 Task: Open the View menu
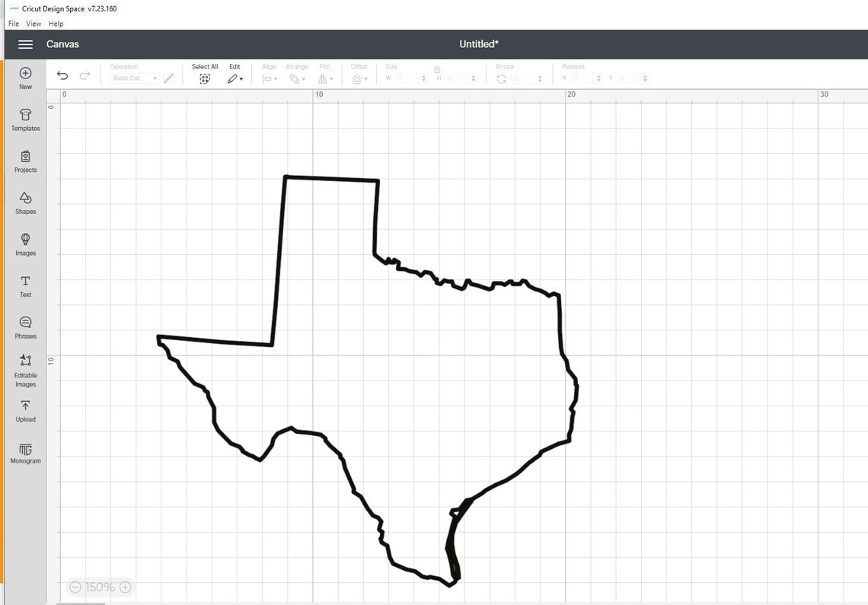[x=34, y=23]
